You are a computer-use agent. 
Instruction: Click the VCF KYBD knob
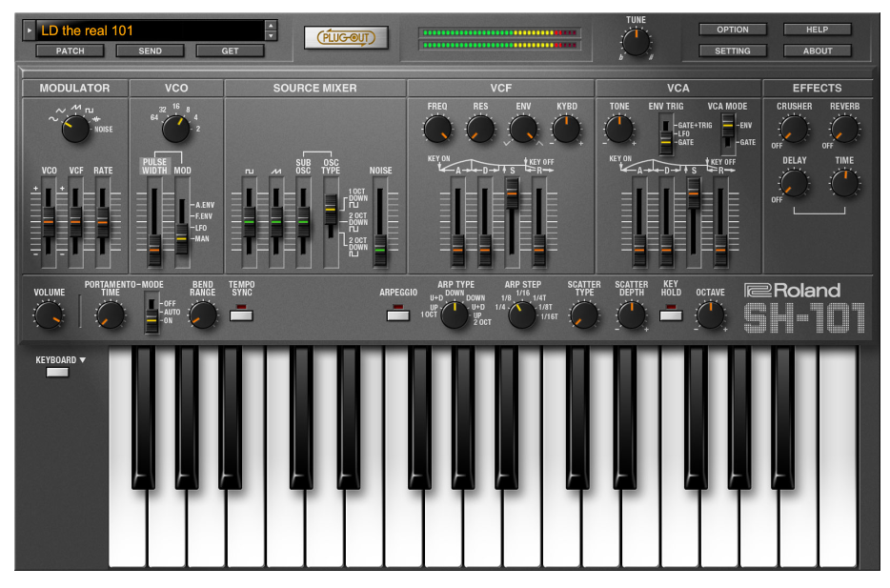tap(566, 129)
